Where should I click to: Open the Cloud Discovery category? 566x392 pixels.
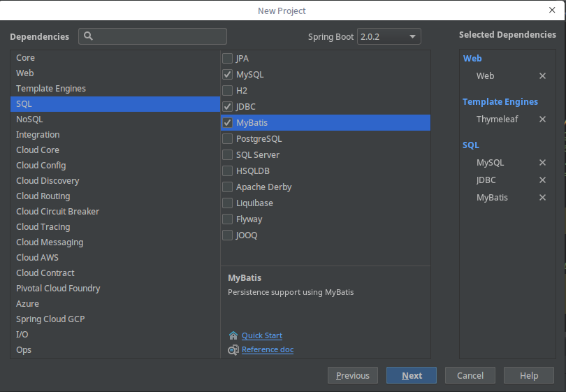click(x=115, y=181)
